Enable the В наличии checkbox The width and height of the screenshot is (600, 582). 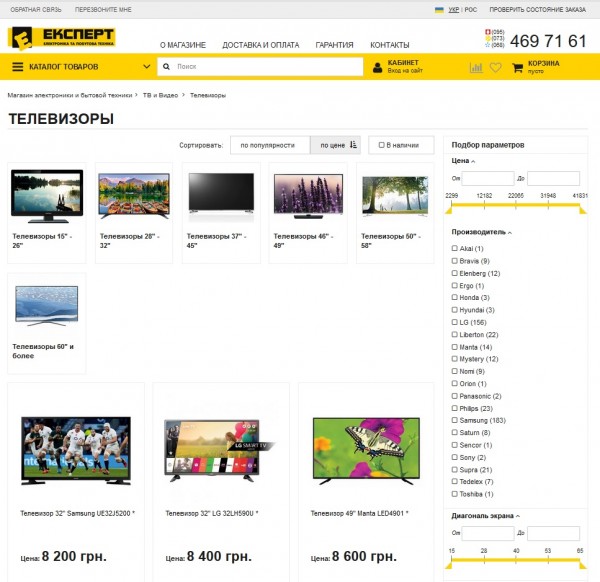[x=382, y=145]
